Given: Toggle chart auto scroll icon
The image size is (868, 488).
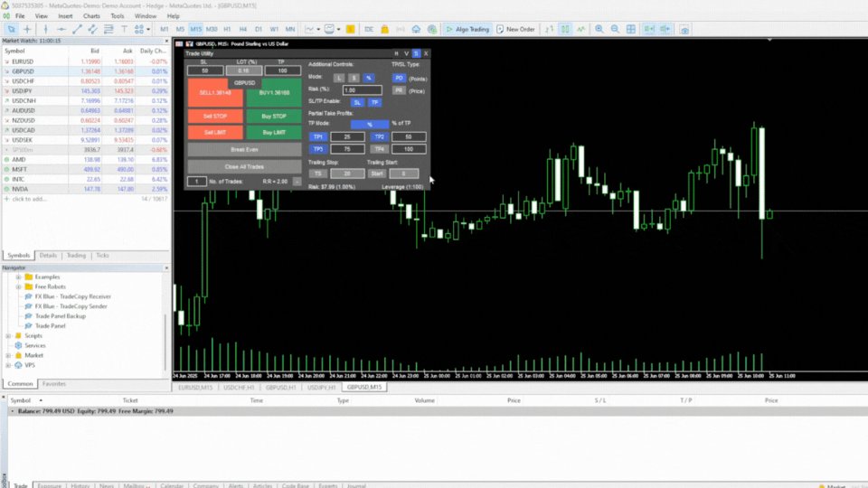Looking at the screenshot, I should 649,29.
